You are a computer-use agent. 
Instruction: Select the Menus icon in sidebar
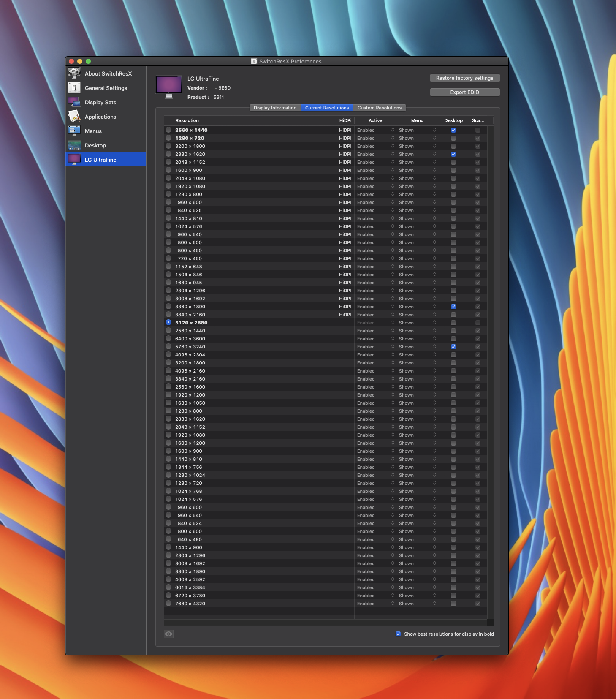point(74,131)
